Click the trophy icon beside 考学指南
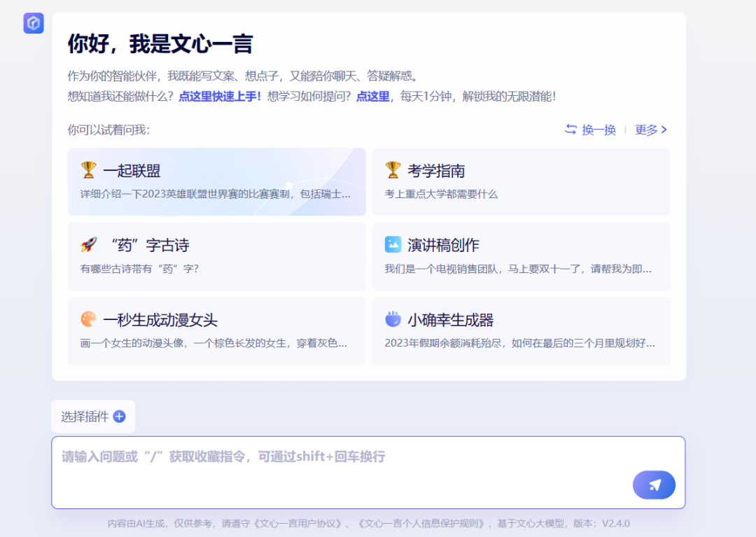The width and height of the screenshot is (756, 537). pos(393,170)
